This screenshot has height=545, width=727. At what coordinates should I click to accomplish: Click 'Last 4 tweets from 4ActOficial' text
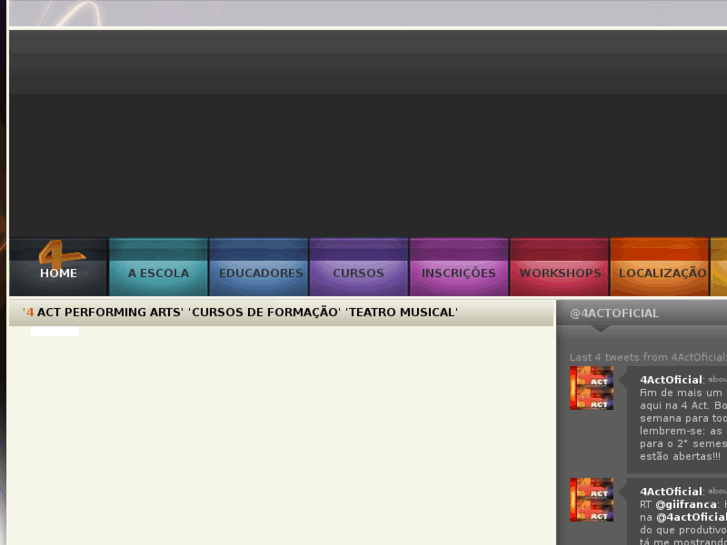point(648,357)
